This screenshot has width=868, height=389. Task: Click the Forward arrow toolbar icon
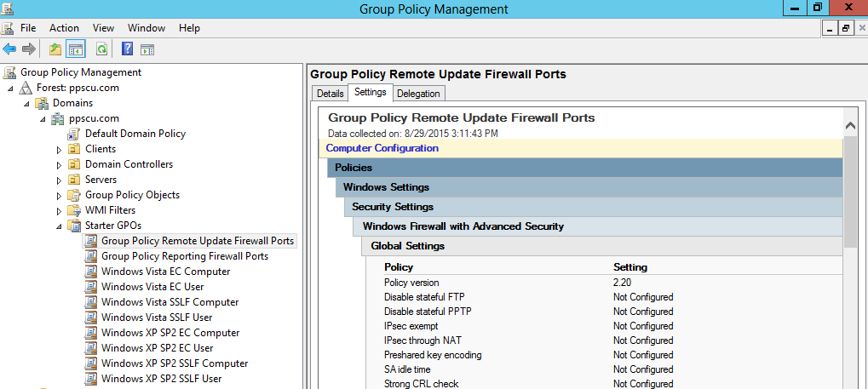(x=29, y=49)
